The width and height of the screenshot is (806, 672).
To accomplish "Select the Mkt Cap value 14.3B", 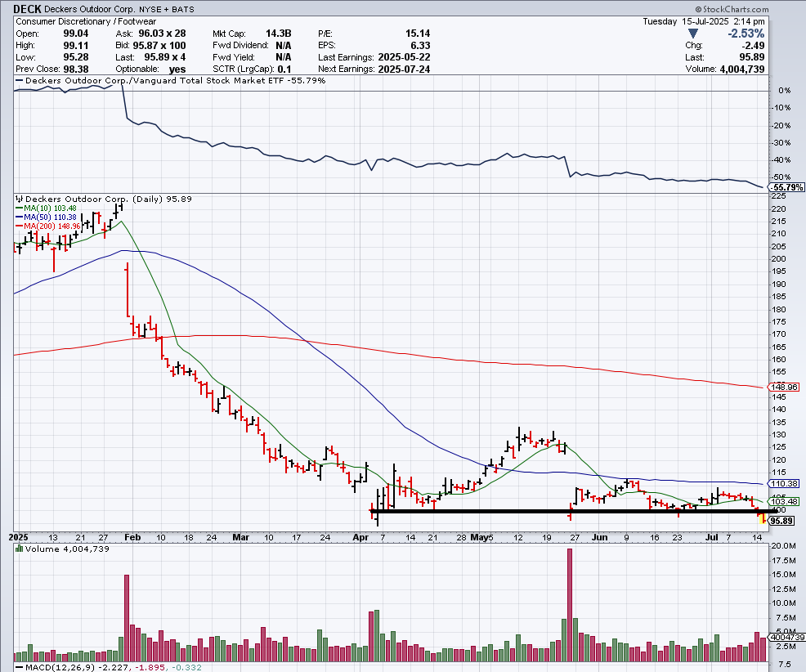I will 278,34.
